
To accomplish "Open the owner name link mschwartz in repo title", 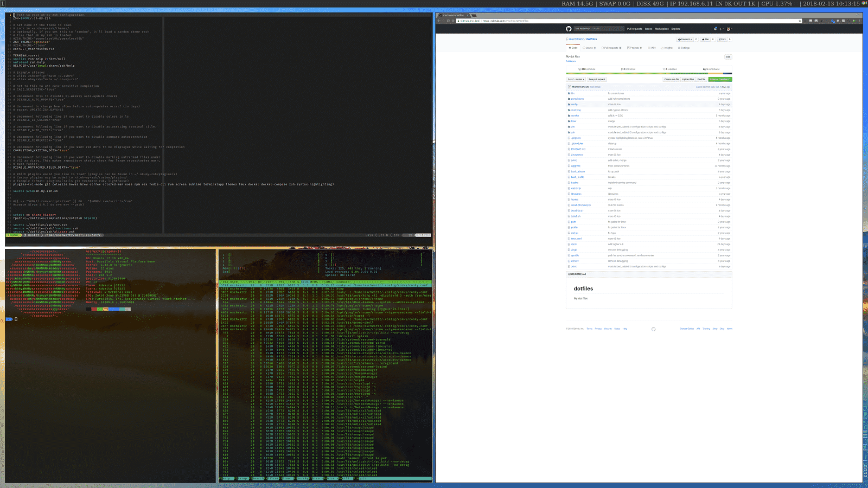I will (x=576, y=39).
